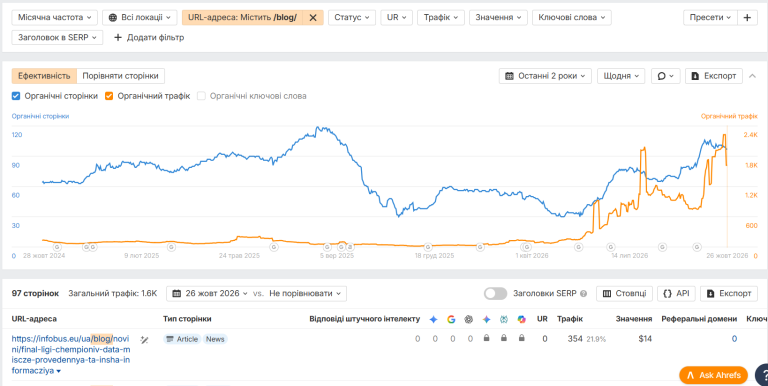Screen dimensions: 768x386
Task: Click the lock icon under the Gemini column
Action: pos(486,338)
